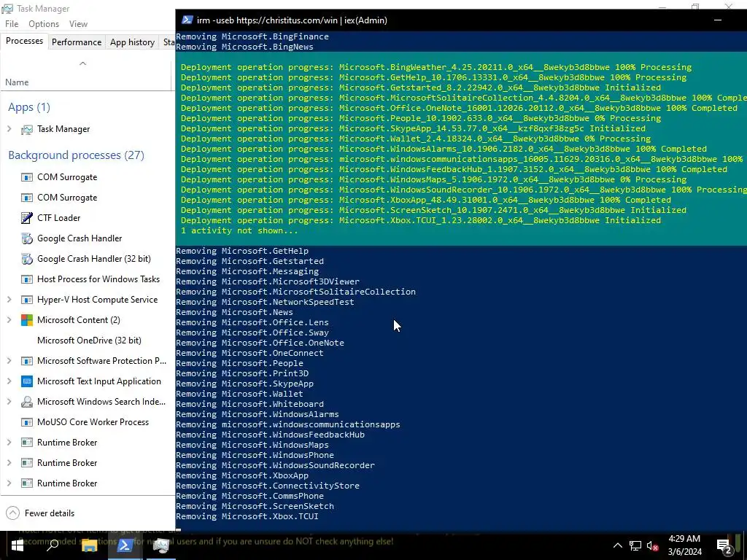747x560 pixels.
Task: Click the Task Manager title bar icon
Action: click(x=7, y=9)
